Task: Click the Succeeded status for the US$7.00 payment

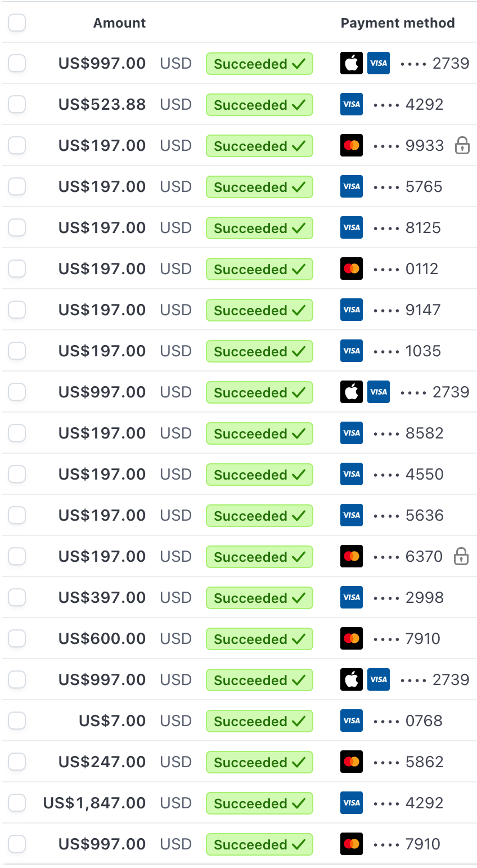Action: pyautogui.click(x=259, y=721)
